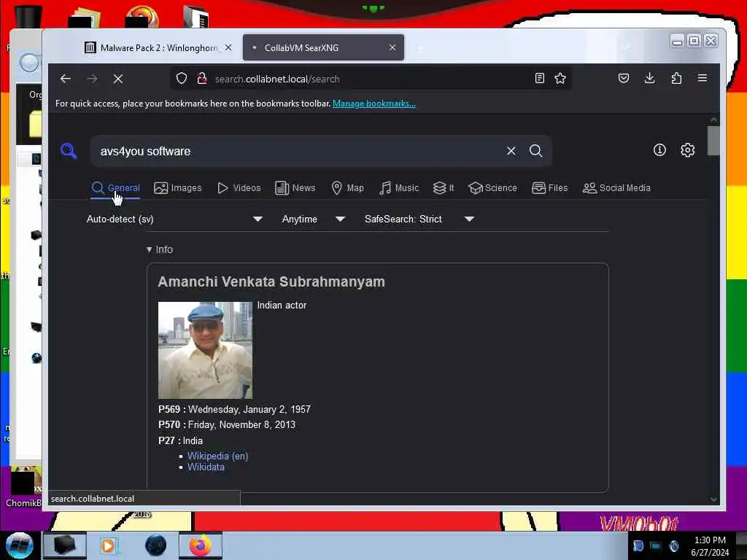Close the CollabVM SearXNG tab

(392, 47)
